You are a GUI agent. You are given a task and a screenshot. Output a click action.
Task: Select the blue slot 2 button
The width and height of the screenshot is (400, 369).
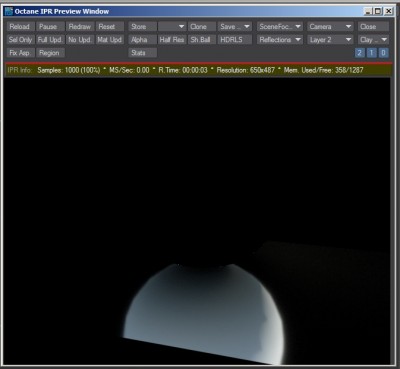pos(359,53)
